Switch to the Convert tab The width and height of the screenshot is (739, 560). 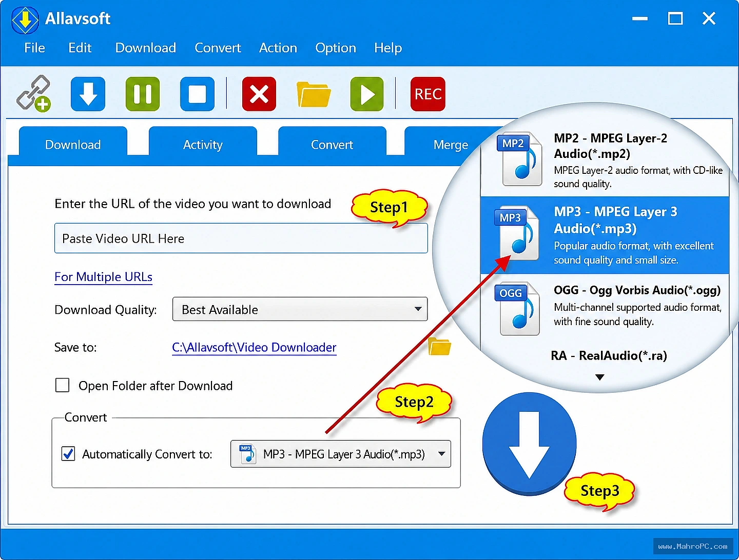click(332, 145)
